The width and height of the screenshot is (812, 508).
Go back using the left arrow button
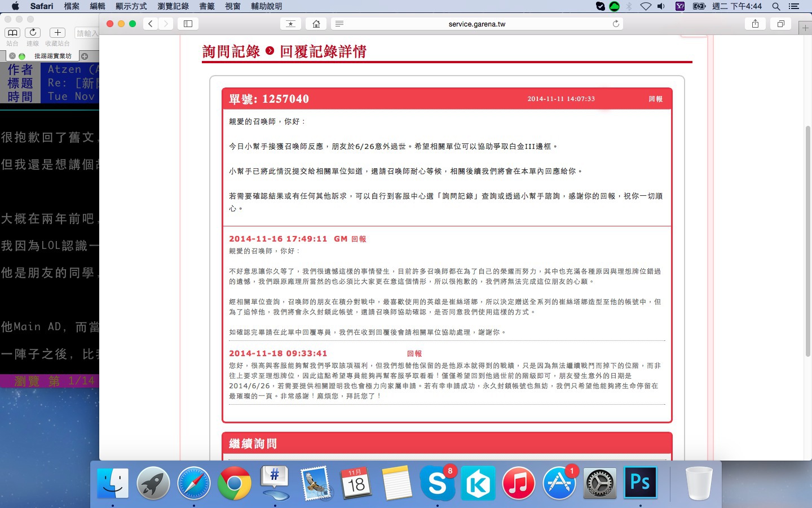point(150,24)
